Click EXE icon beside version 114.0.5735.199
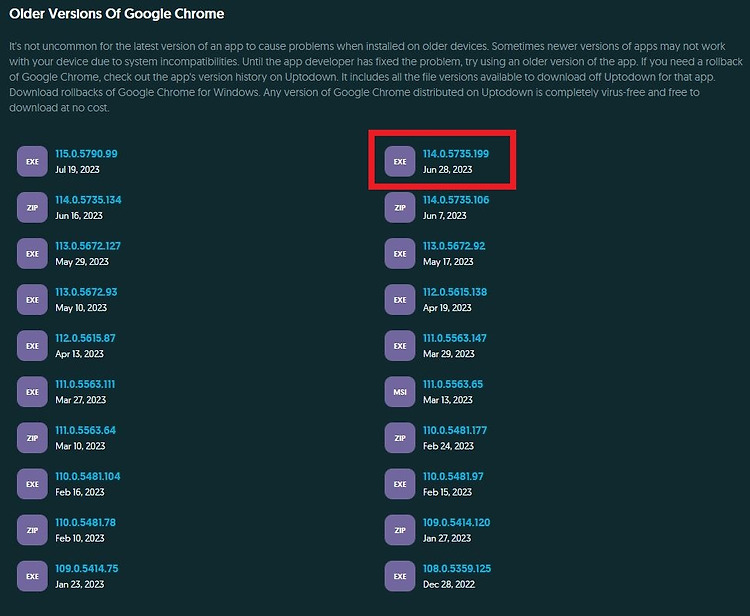Screen dimensions: 750x616 click(400, 162)
